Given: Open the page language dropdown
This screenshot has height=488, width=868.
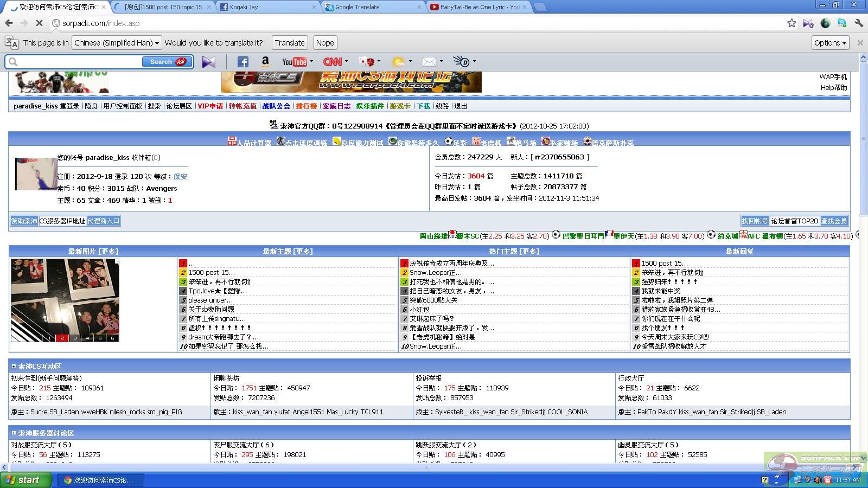Looking at the screenshot, I should coord(117,43).
